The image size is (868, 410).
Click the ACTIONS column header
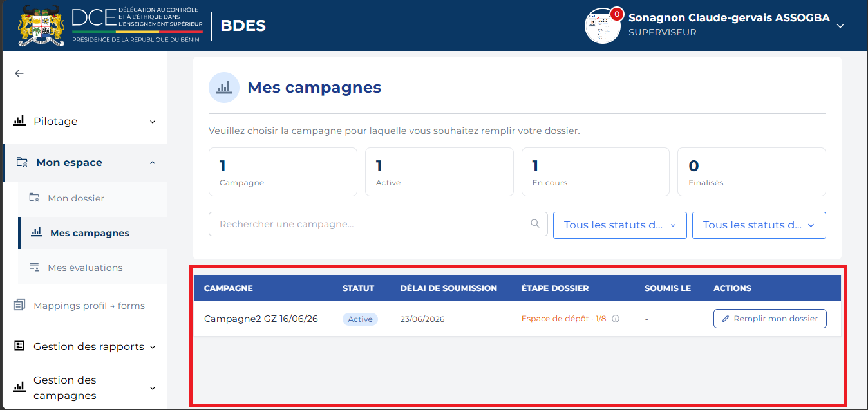tap(732, 288)
